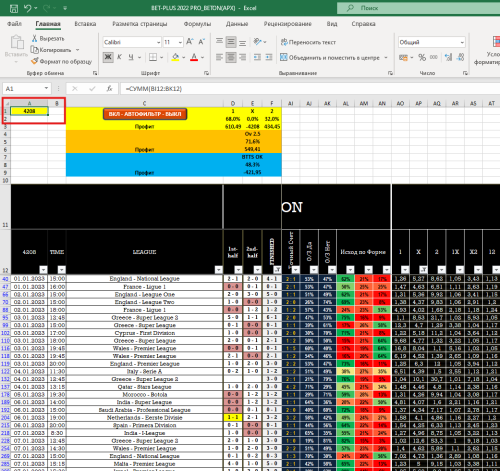The image size is (500, 471).
Task: Toggle Wrap Text (Переносить текст)
Action: pyautogui.click(x=308, y=42)
